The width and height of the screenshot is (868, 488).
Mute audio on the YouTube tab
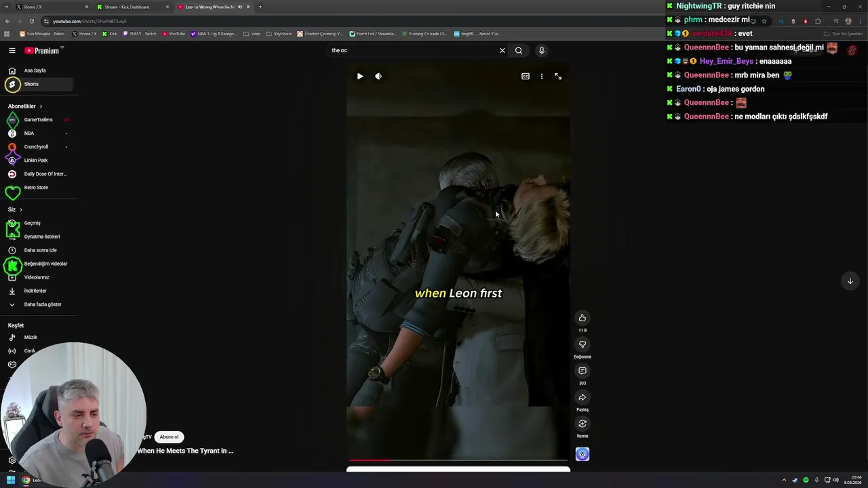tap(239, 7)
